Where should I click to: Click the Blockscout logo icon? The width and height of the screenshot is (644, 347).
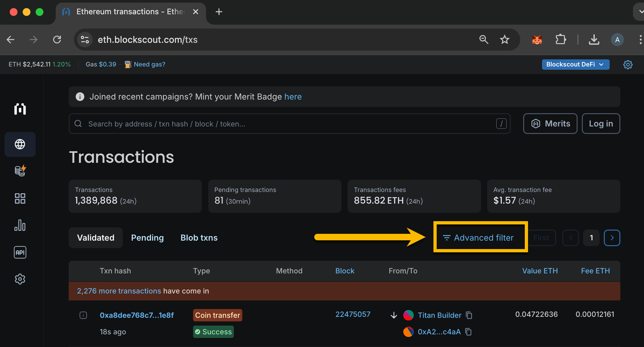tap(20, 109)
